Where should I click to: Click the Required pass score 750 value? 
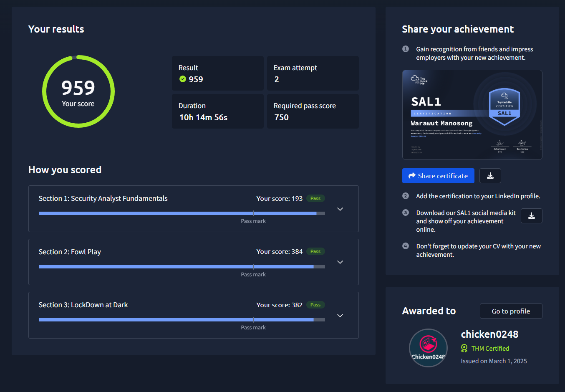click(x=281, y=117)
